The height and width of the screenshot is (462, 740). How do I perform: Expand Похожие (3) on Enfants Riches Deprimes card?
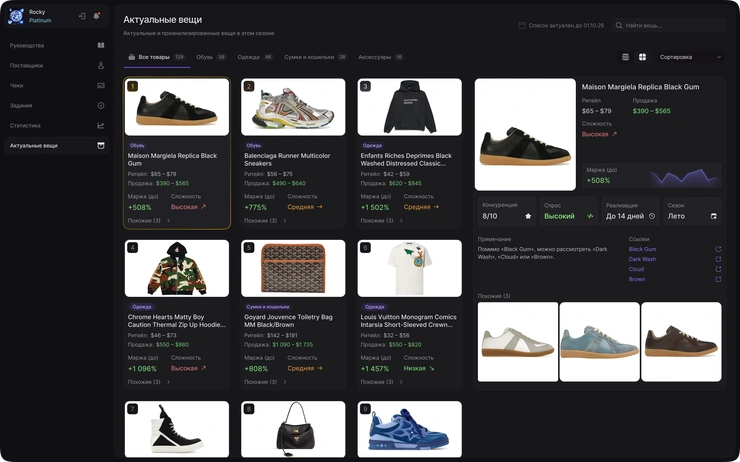(x=381, y=220)
